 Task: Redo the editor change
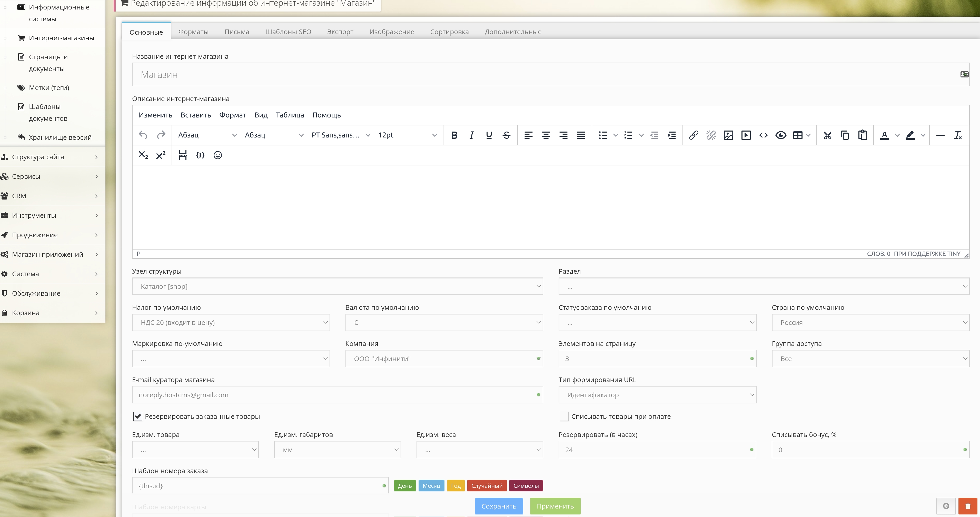click(161, 135)
